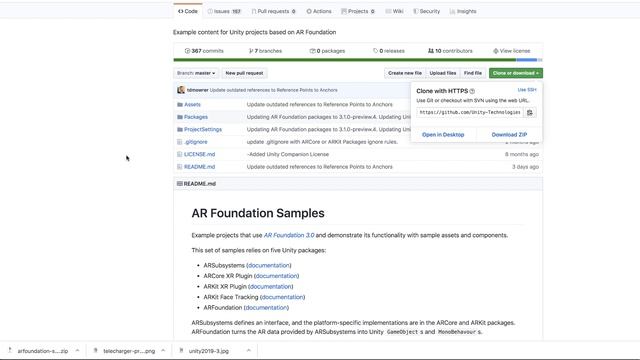The height and width of the screenshot is (360, 640).
Task: Toggle the Clone or download dropdown
Action: (x=516, y=73)
